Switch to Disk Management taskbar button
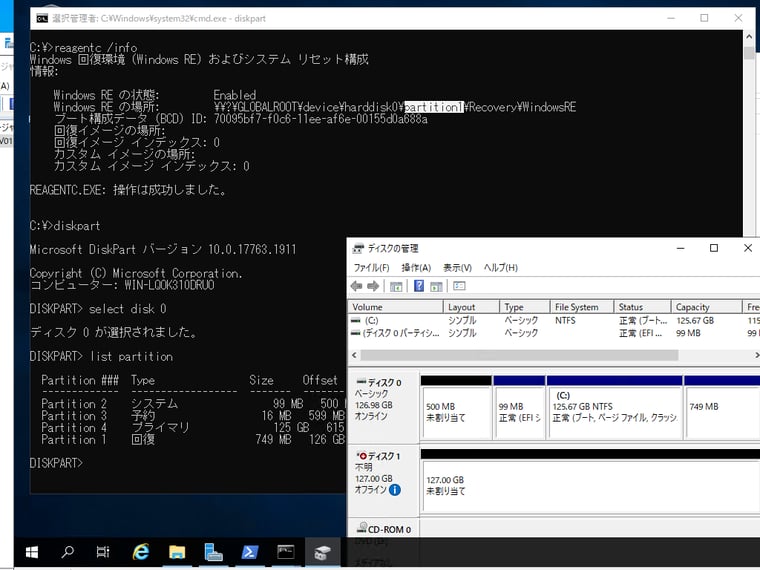 [322, 552]
